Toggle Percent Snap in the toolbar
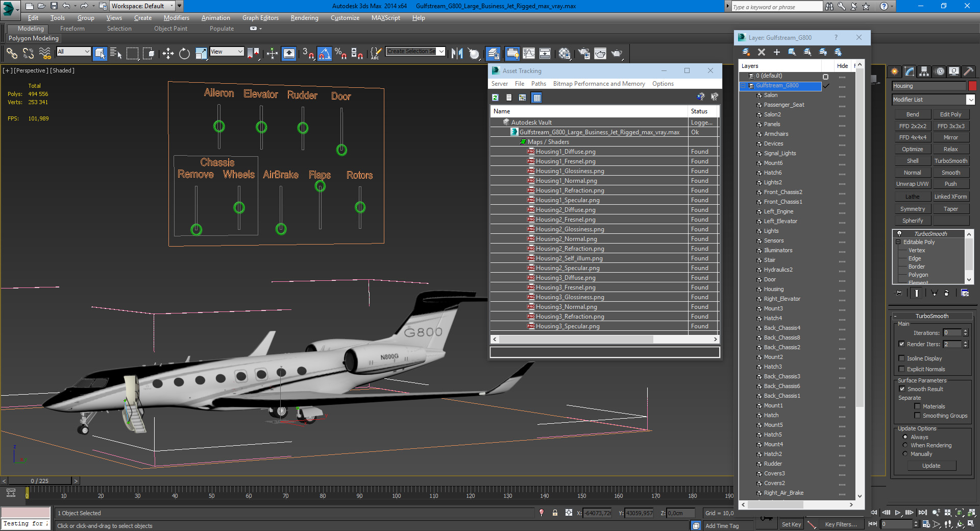This screenshot has width=980, height=531. point(340,53)
